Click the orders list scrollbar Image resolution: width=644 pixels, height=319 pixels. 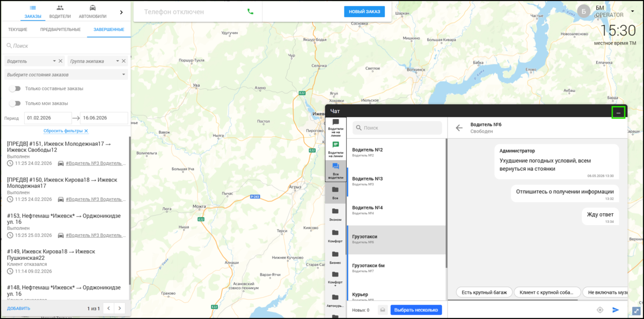129,209
